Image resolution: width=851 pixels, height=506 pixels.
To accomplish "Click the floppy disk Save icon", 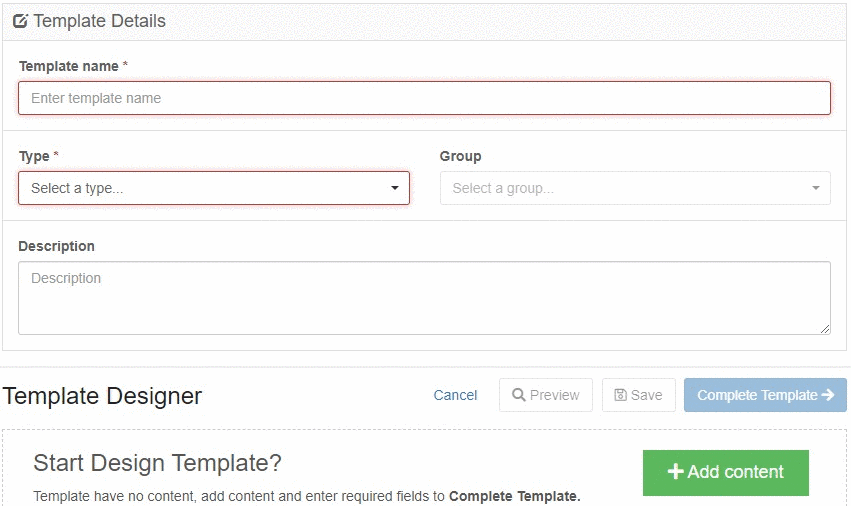I will [x=621, y=395].
